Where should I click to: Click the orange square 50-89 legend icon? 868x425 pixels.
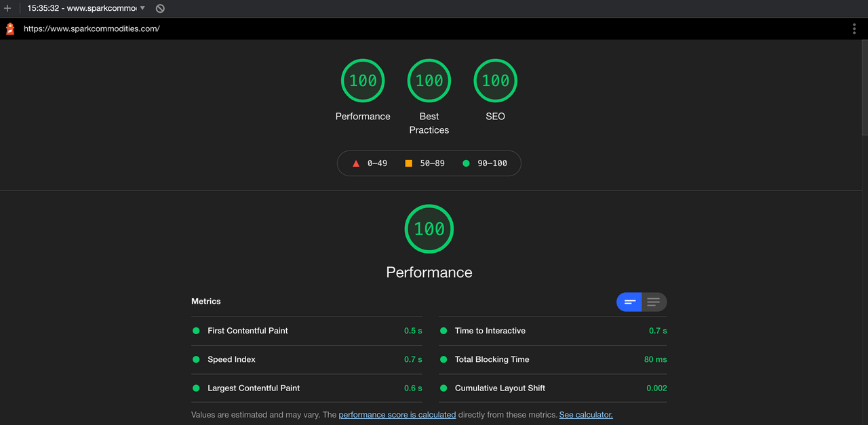(408, 163)
